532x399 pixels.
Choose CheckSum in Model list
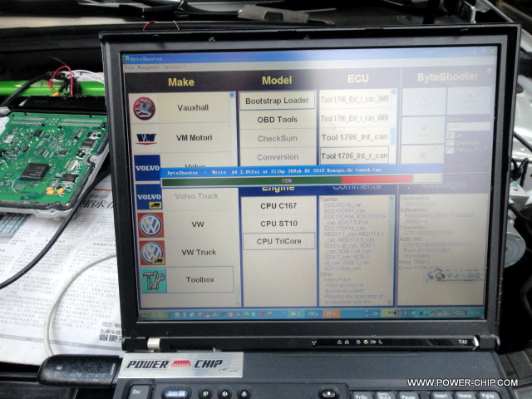pos(278,139)
